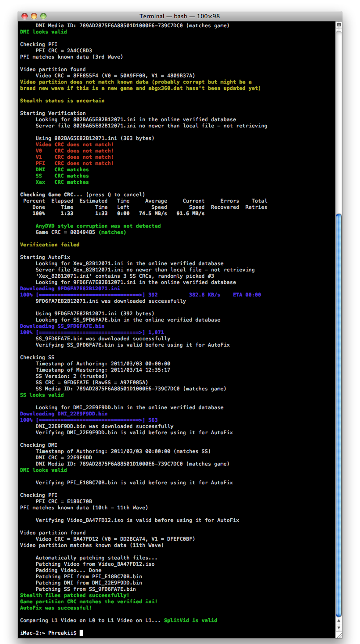Minimize the Terminal with the yellow button
The width and height of the screenshot is (360, 644).
35,16
